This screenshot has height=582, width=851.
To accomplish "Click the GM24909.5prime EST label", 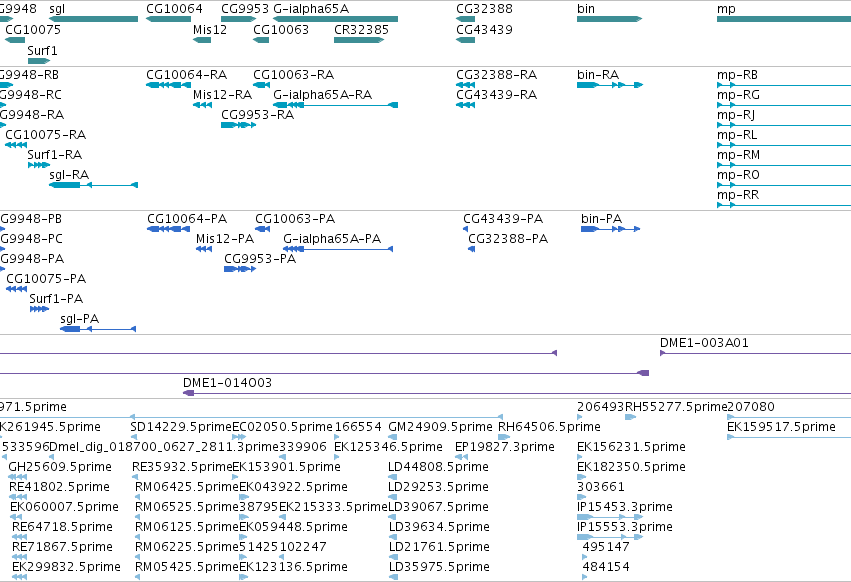I will 440,427.
